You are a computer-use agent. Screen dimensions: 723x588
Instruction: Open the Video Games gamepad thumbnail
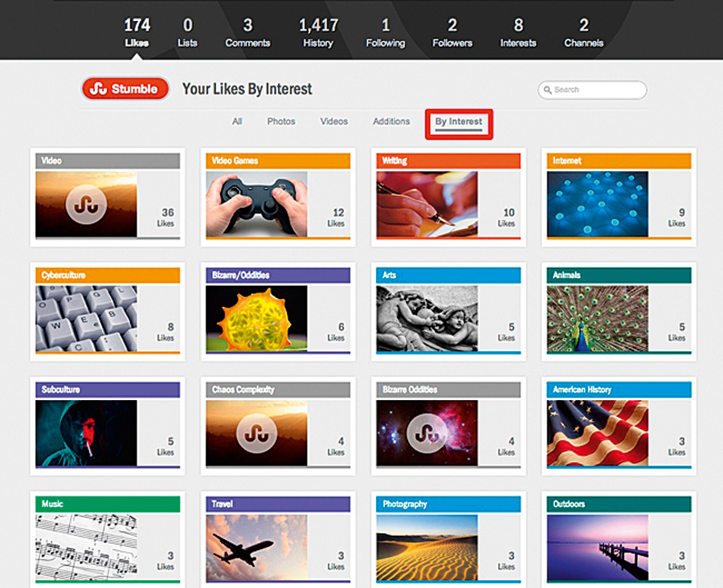(256, 204)
